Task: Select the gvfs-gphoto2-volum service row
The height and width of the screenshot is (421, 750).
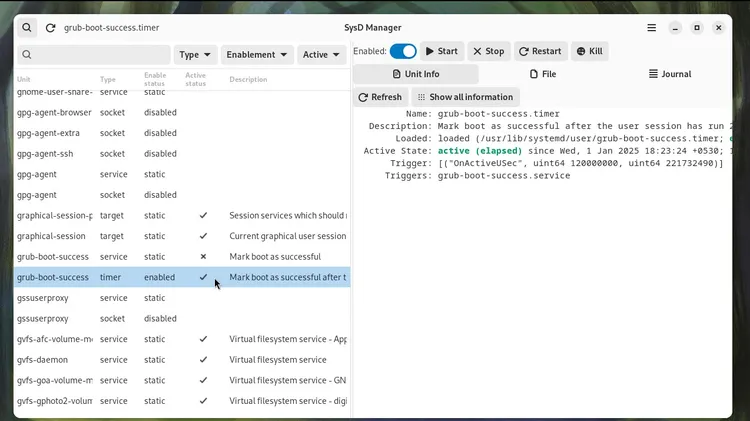Action: [182, 400]
